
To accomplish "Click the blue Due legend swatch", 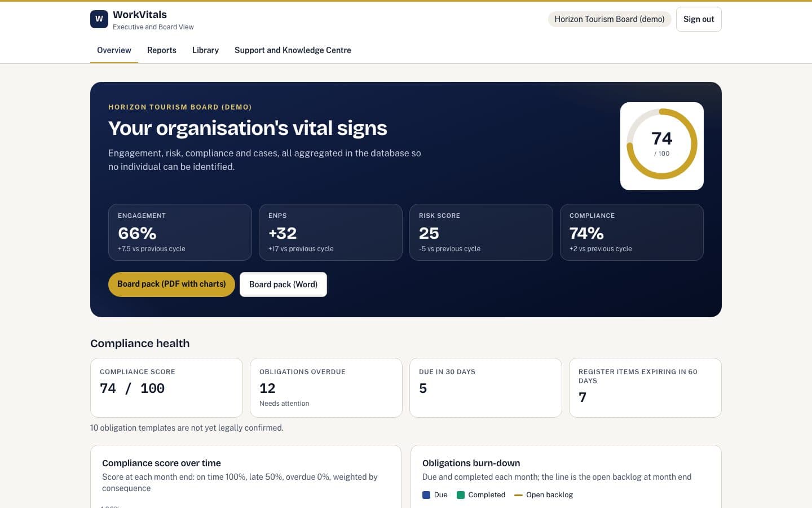I will coord(426,495).
